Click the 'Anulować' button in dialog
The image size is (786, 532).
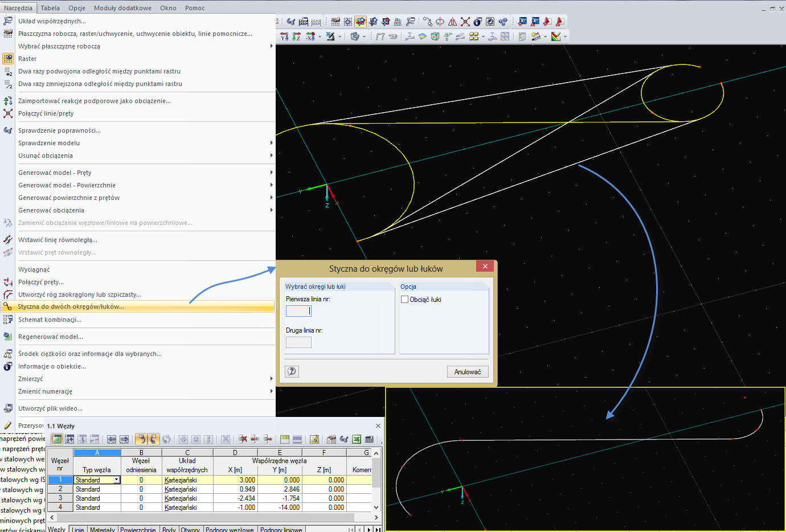[467, 372]
